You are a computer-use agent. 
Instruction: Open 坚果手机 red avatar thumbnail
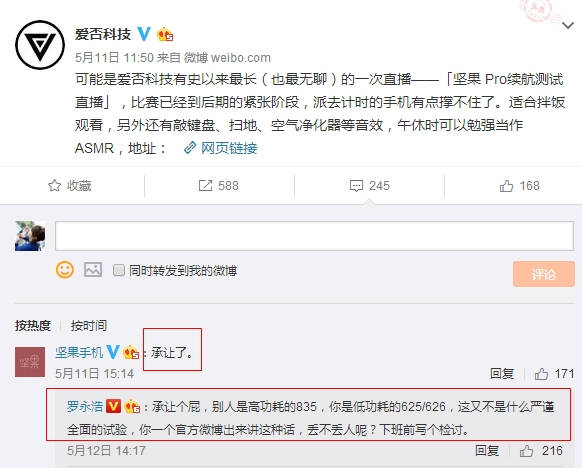tap(30, 362)
